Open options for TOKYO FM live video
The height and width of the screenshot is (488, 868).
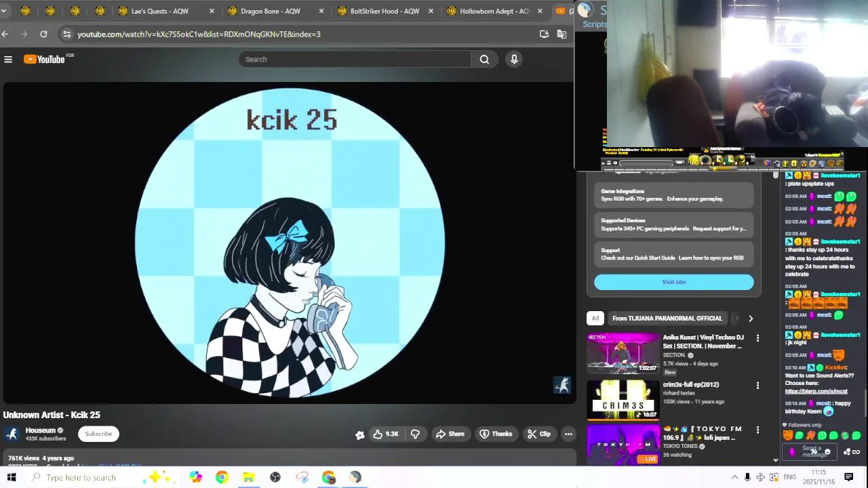pyautogui.click(x=757, y=429)
